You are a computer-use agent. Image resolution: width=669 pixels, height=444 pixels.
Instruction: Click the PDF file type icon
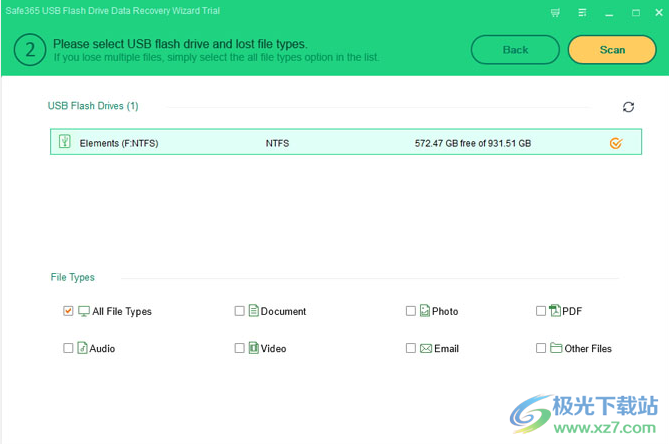click(x=555, y=311)
